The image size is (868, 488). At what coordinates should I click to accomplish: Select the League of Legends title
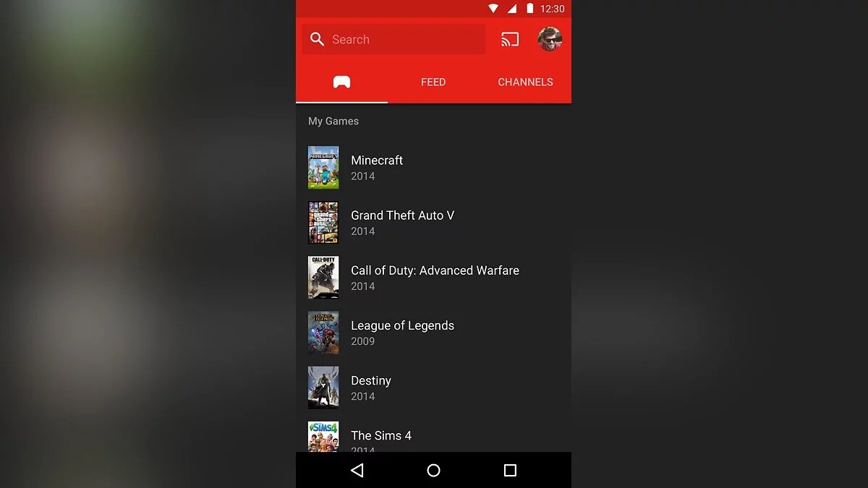[402, 326]
